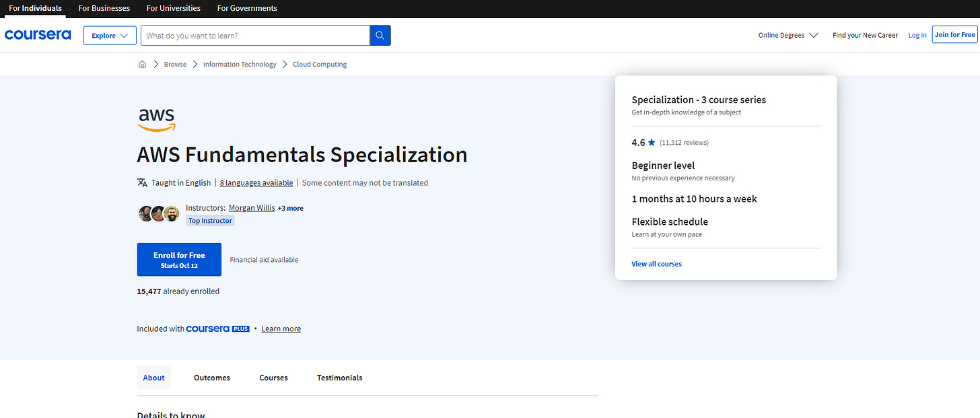
Task: Click View all courses link
Action: [656, 264]
